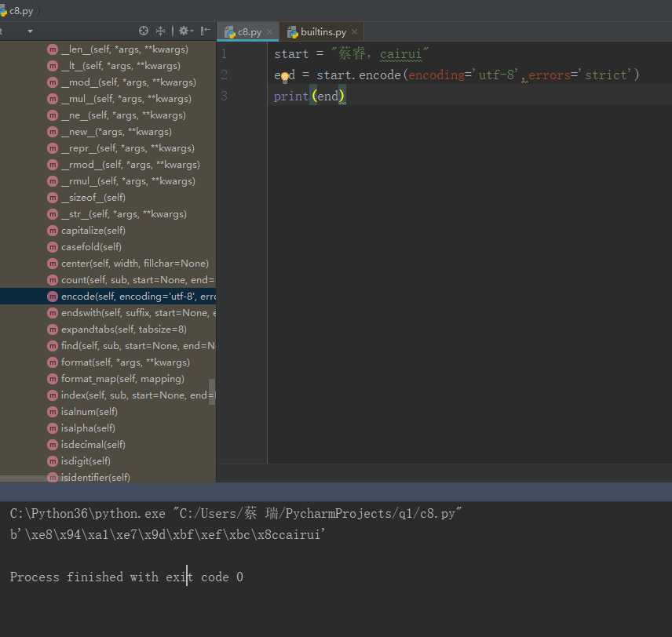Click the structure panel vertical scrollbar thumb
The image size is (672, 637).
coord(211,391)
